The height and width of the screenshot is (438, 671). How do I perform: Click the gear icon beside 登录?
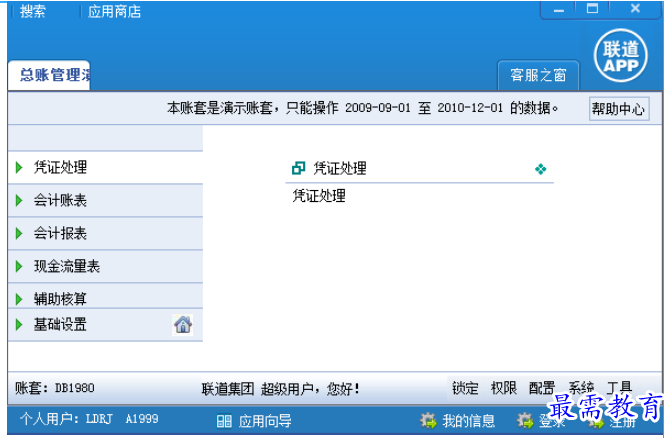click(525, 421)
